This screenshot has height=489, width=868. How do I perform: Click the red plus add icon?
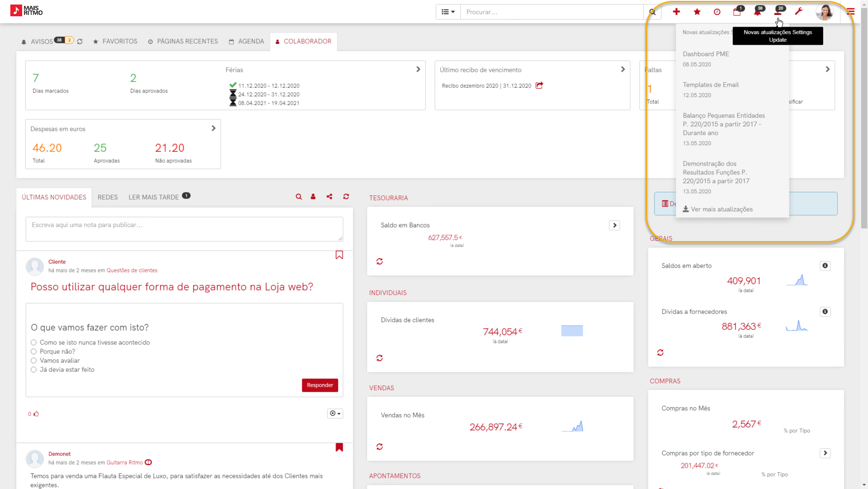676,12
